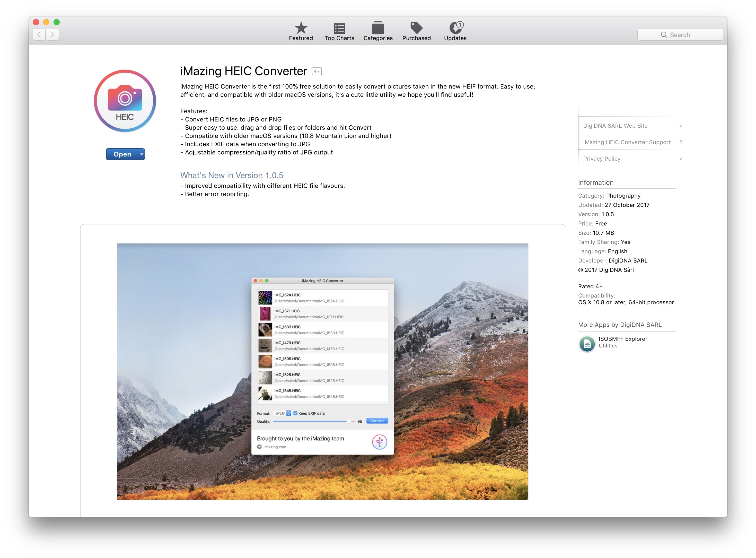Open iMazing HEIC Converter Support link
The width and height of the screenshot is (756, 558).
click(x=627, y=142)
